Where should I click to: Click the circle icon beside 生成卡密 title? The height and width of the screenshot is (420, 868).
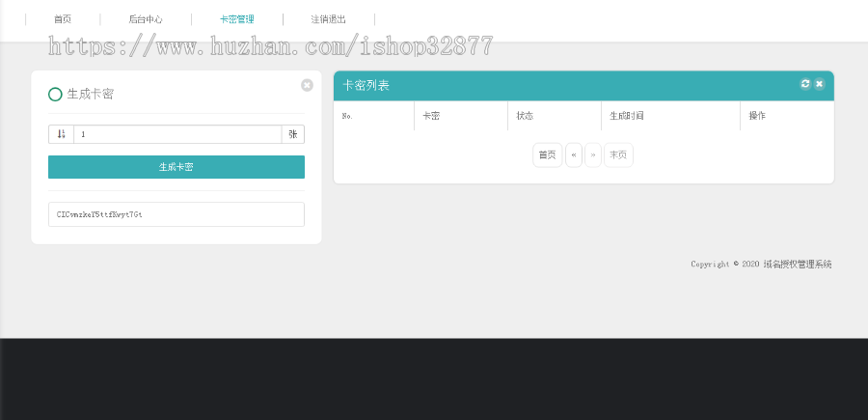click(x=55, y=95)
